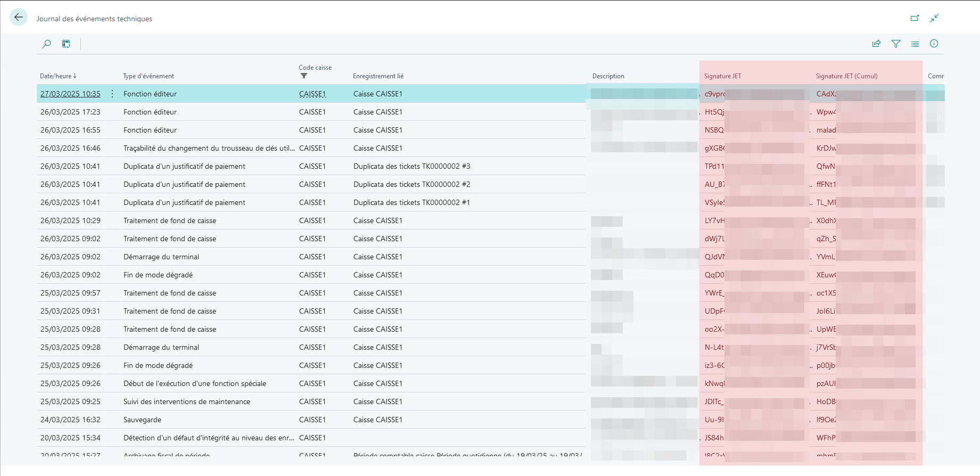Open the search magnifier icon
This screenshot has height=476, width=980.
coord(47,44)
